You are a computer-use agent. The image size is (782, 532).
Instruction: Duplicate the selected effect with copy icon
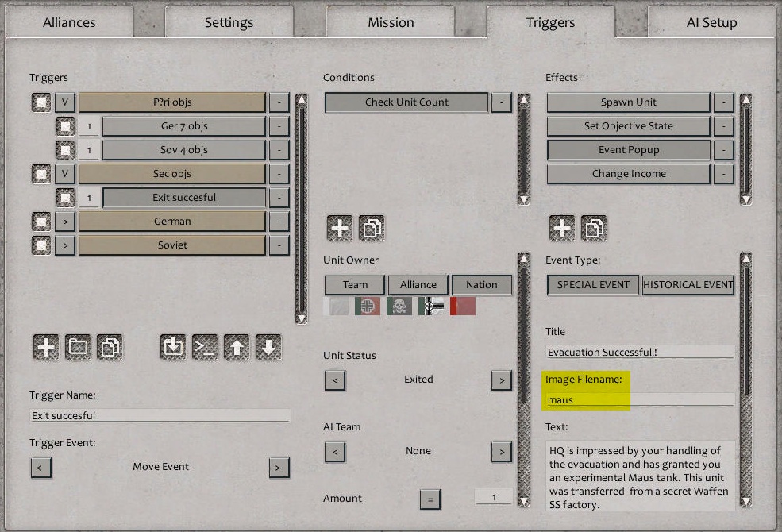point(593,227)
